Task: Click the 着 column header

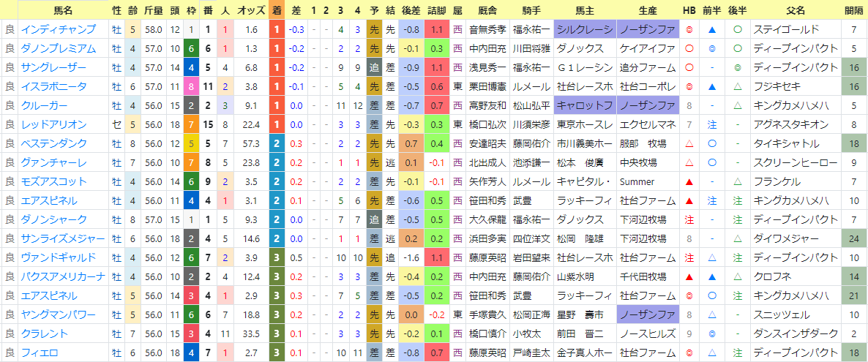Action: click(x=277, y=10)
